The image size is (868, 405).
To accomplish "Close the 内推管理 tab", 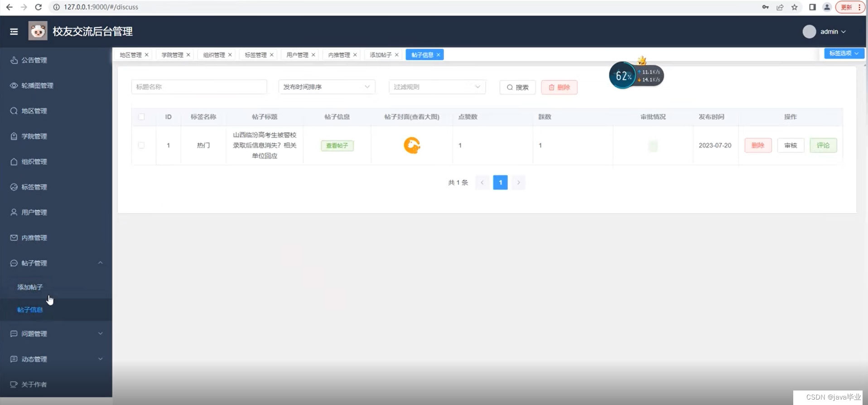I will [355, 55].
